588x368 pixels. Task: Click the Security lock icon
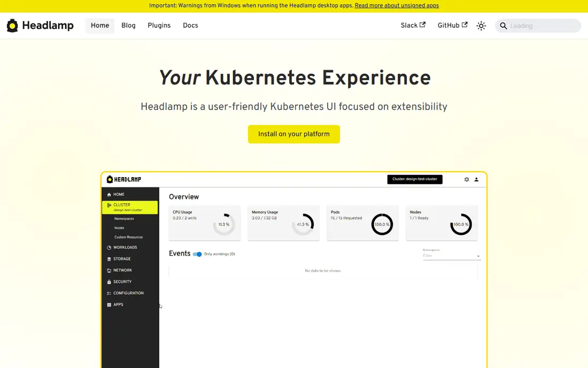109,282
